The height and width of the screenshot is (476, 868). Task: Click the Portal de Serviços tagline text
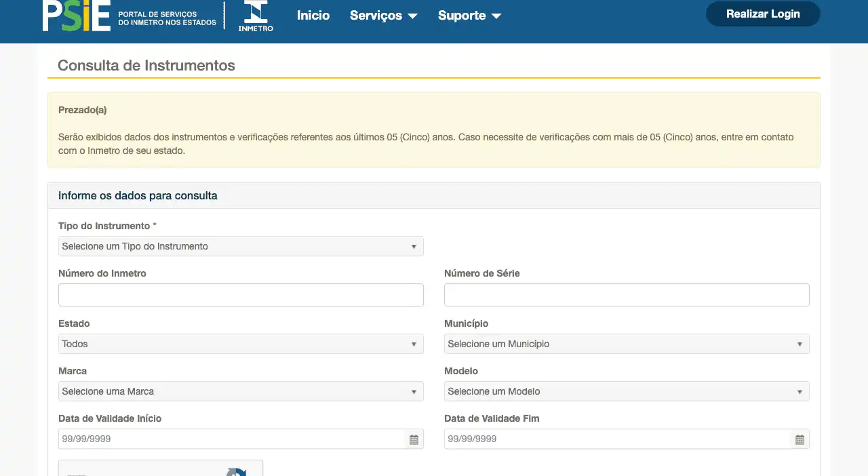pyautogui.click(x=167, y=18)
